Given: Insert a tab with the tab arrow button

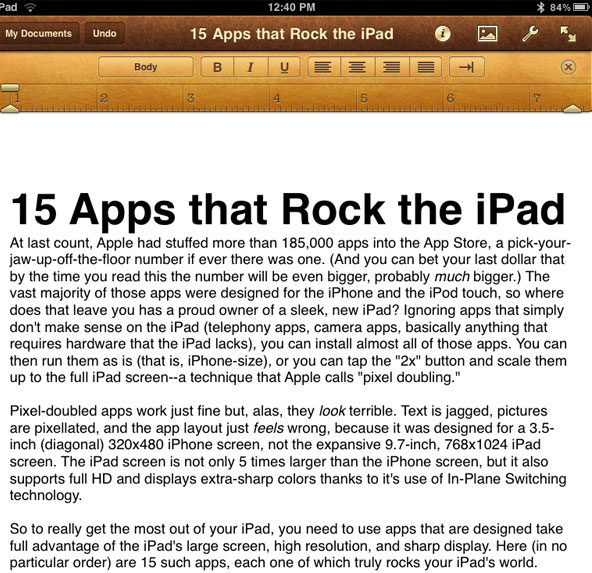Looking at the screenshot, I should pos(467,67).
